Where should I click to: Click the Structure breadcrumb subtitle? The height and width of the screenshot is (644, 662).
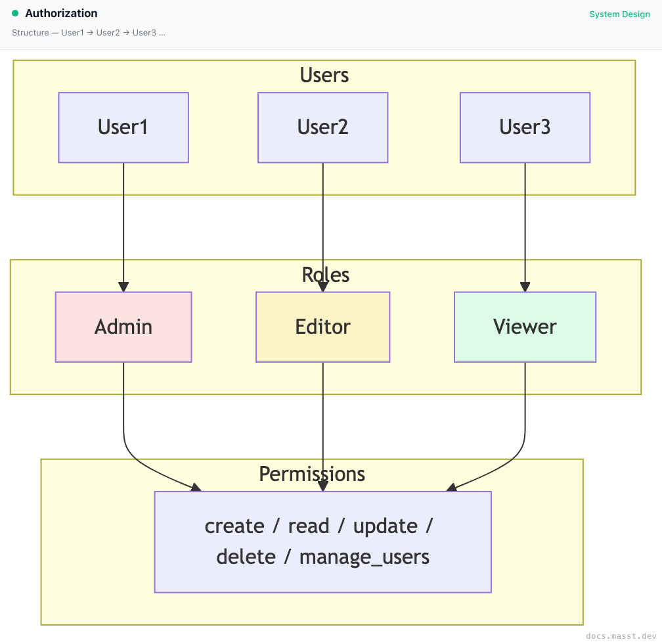point(88,33)
